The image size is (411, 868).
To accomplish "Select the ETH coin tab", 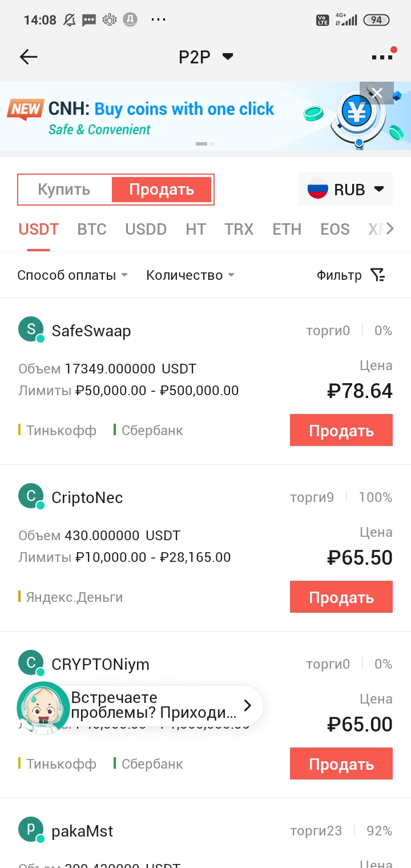I will (x=287, y=229).
